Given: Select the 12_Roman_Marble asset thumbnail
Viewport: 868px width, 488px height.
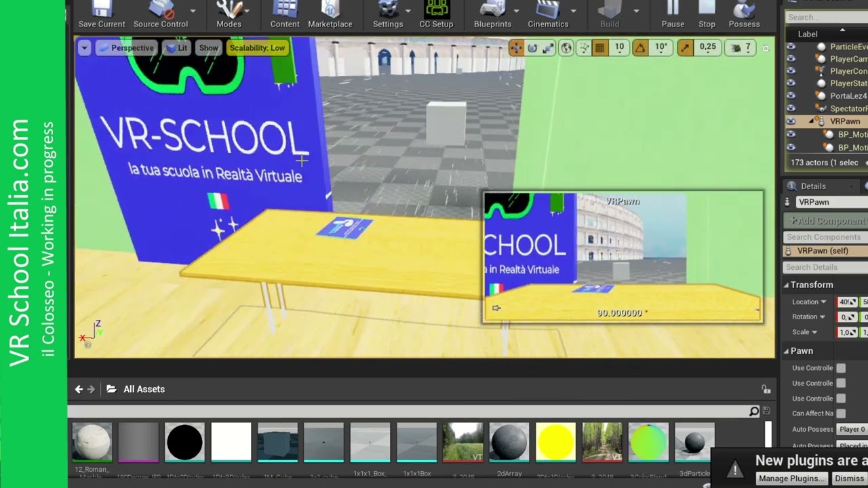Looking at the screenshot, I should click(92, 442).
